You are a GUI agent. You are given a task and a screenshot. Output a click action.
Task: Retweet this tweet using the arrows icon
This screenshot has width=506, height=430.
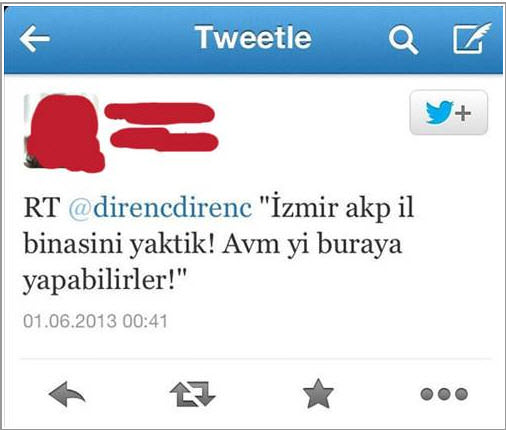[x=193, y=394]
